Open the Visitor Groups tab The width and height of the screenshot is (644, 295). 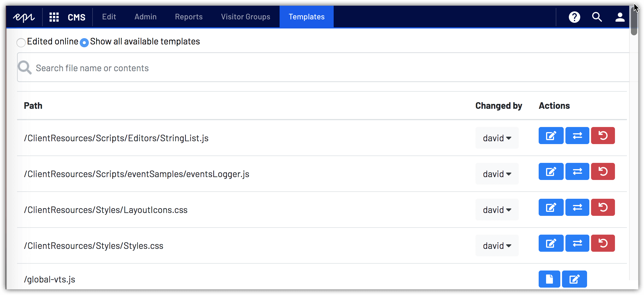tap(245, 17)
